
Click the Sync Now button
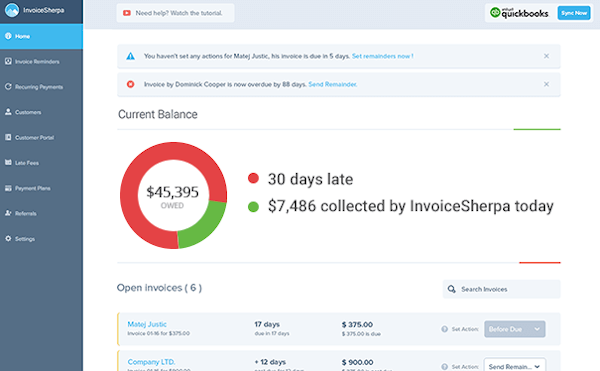(x=574, y=13)
